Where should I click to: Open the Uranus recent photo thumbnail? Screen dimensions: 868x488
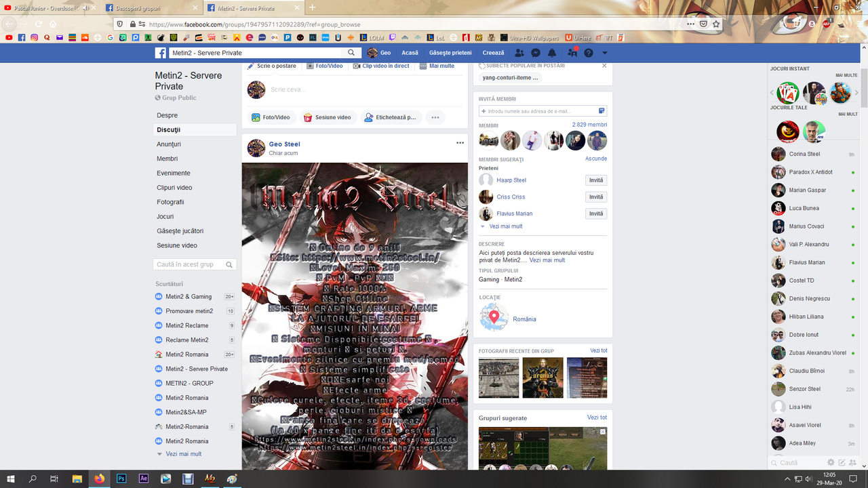(x=542, y=378)
